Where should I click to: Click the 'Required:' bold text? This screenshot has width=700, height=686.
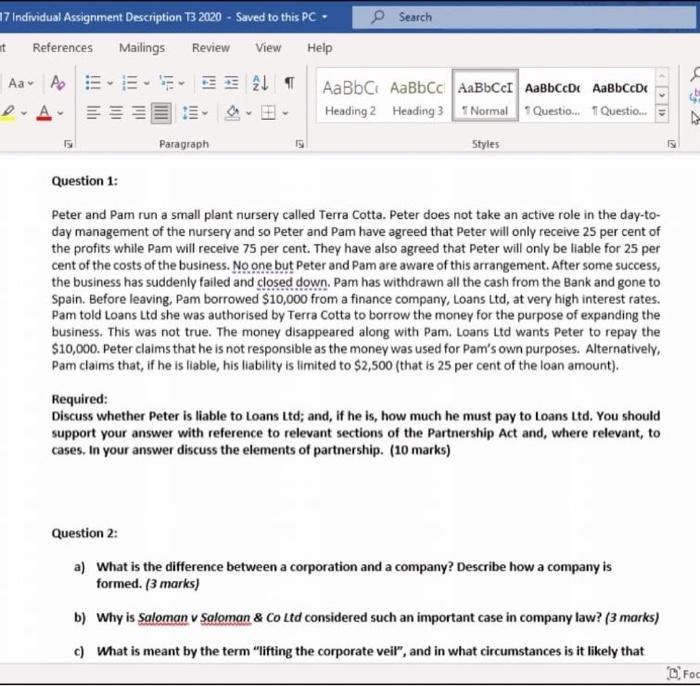pyautogui.click(x=79, y=399)
